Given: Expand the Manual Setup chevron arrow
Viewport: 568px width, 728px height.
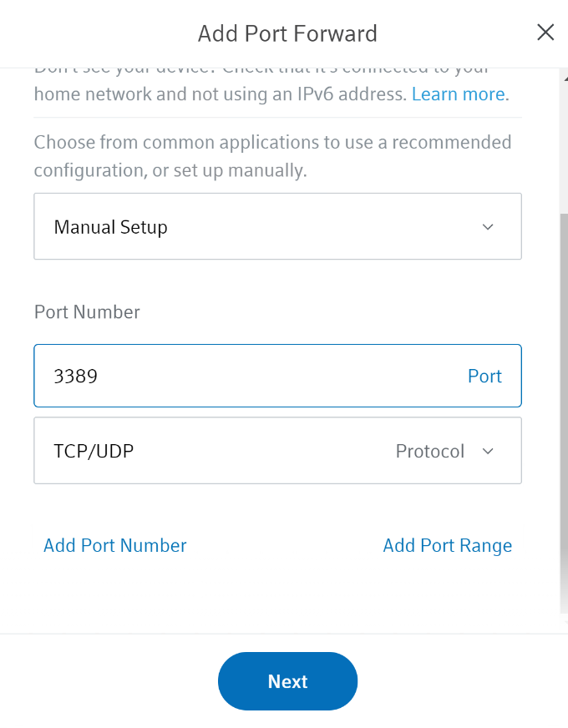Looking at the screenshot, I should click(487, 226).
